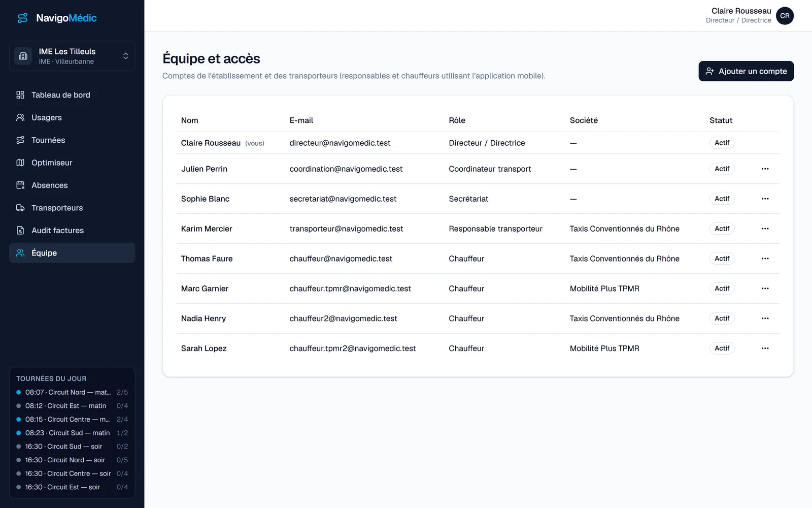Click the Responsable transporteur role cell
The height and width of the screenshot is (508, 812).
[x=495, y=229]
